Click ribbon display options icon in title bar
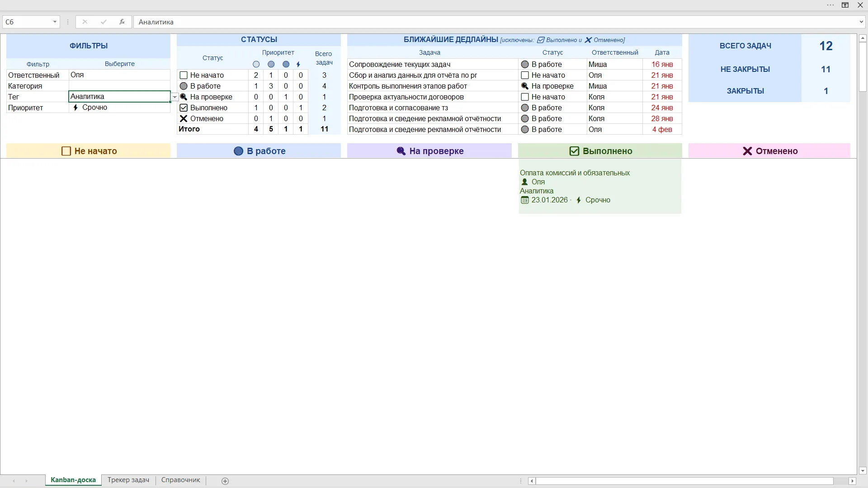 coord(845,5)
